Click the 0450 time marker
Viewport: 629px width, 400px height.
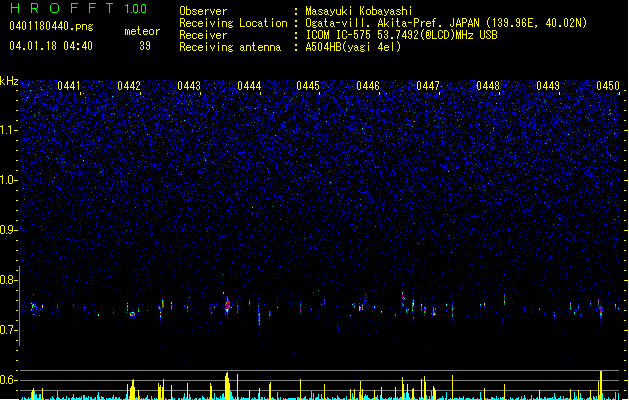click(608, 86)
